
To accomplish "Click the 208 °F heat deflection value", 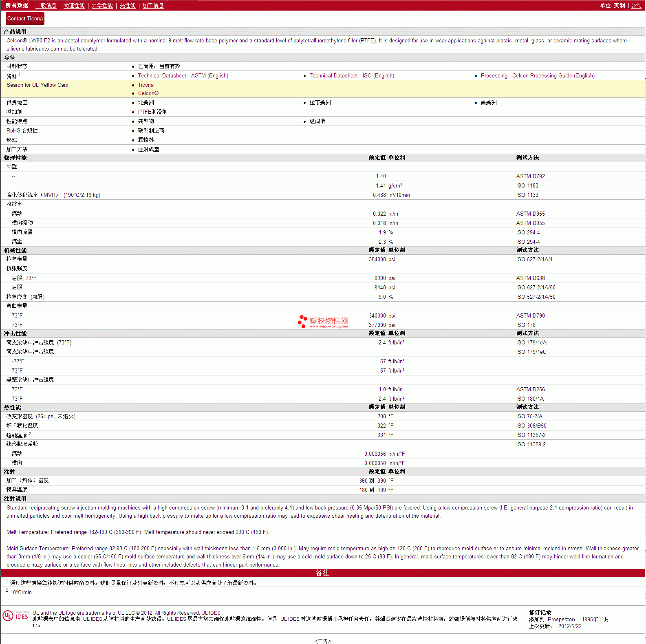I will (x=385, y=416).
